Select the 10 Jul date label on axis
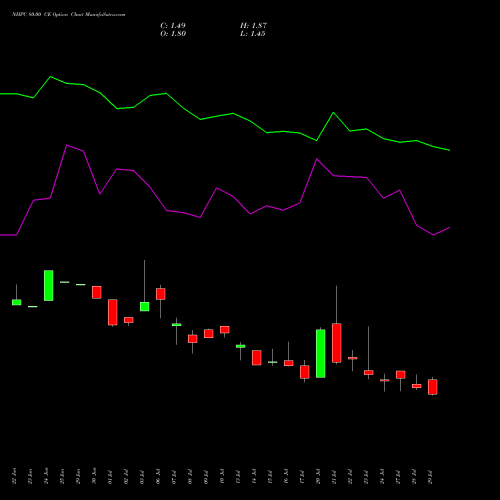This screenshot has width=500, height=500. [222, 476]
